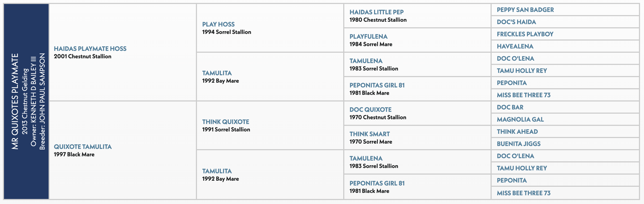This screenshot has height=204, width=644.
Task: Open TAMULITA, dam of HAIDAS PLAYMATE HOSS
Action: (x=217, y=73)
